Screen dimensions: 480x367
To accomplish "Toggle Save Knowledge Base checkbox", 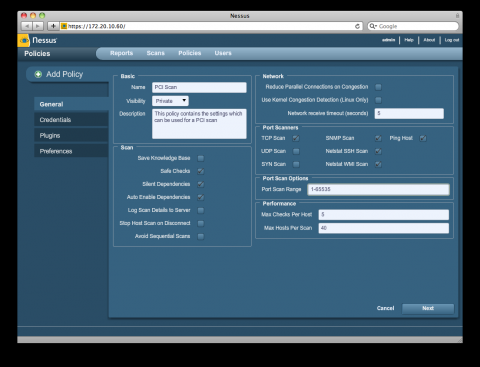I will (201, 158).
